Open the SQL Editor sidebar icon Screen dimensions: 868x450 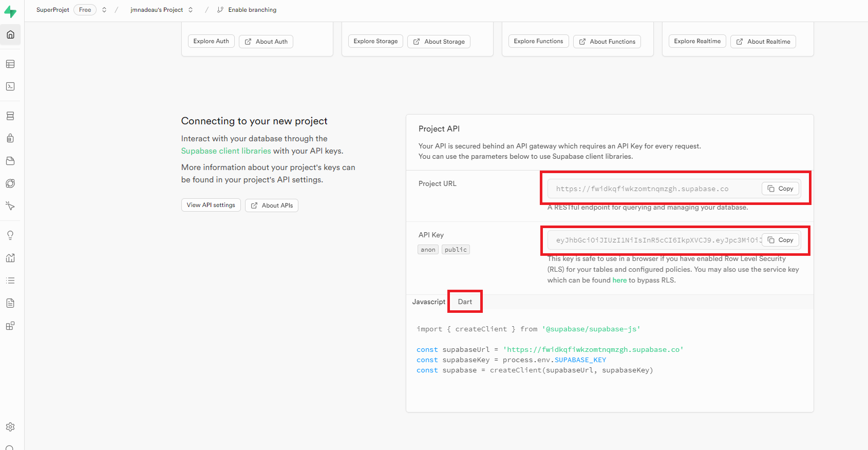(10, 86)
